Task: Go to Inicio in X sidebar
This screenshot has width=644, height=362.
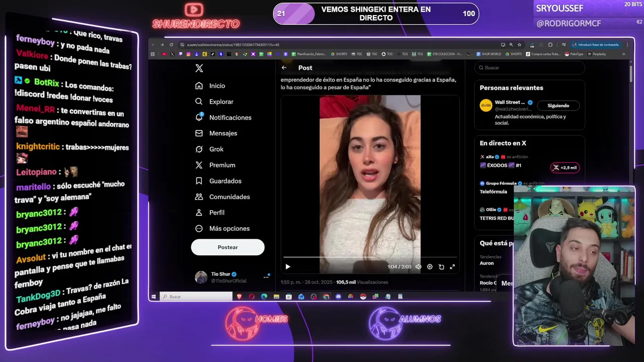Action: click(x=210, y=86)
